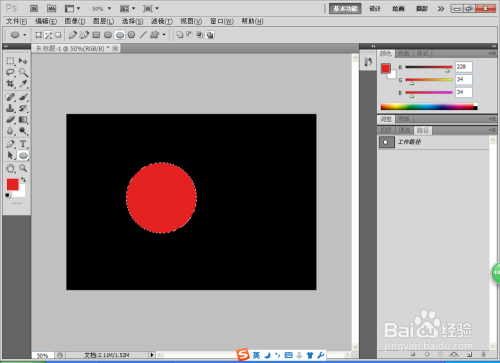Screen dimensions: 500x363
Task: Select the Quick Selection tool
Action: [x=23, y=72]
